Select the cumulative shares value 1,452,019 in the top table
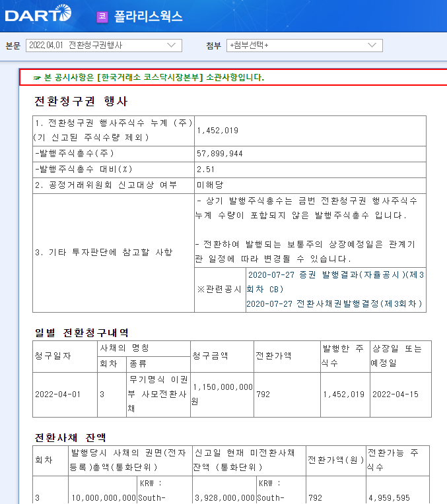Image resolution: width=447 pixels, height=504 pixels. click(217, 131)
